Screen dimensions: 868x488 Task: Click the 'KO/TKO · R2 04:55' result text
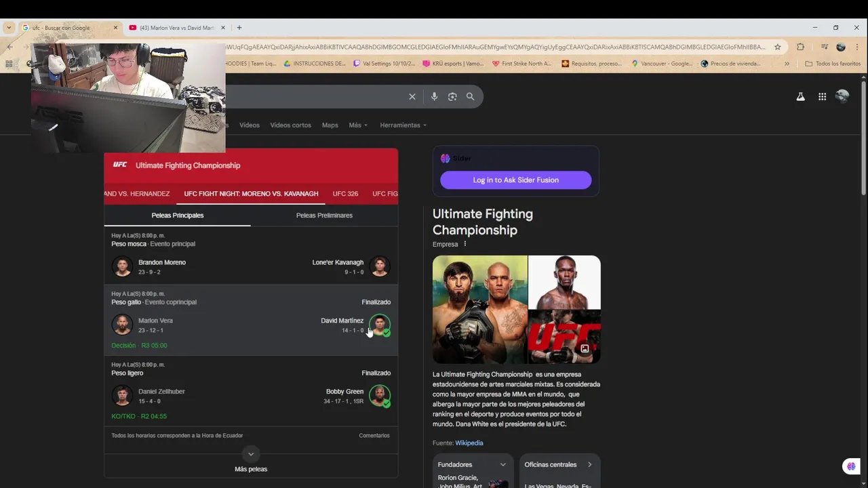click(x=139, y=416)
